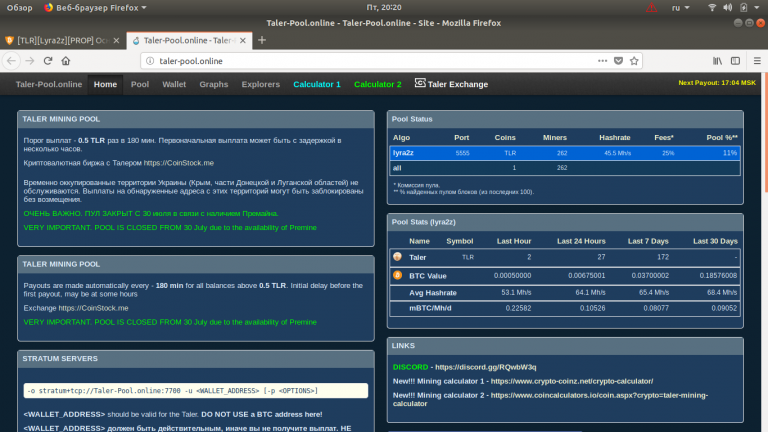This screenshot has height=432, width=768.
Task: Open the Обзор activities overview
Action: coord(20,7)
